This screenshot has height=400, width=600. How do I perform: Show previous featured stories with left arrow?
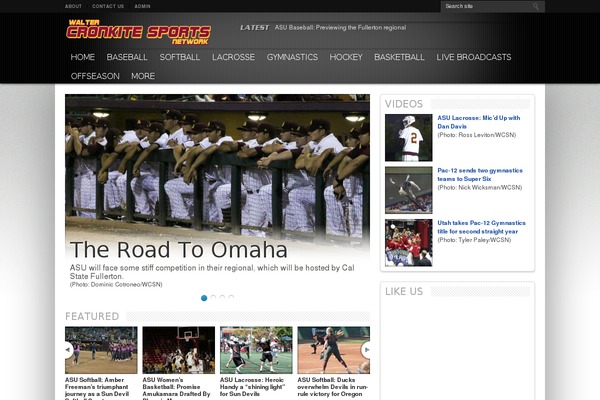[x=68, y=349]
